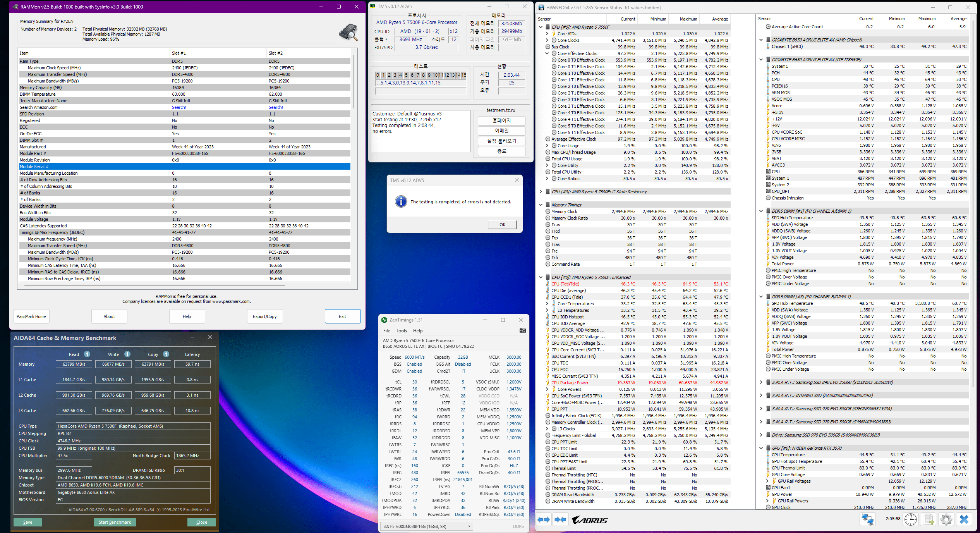This screenshot has height=533, width=980.
Task: Click info icon next to AIDA64 Read
Action: (87, 354)
